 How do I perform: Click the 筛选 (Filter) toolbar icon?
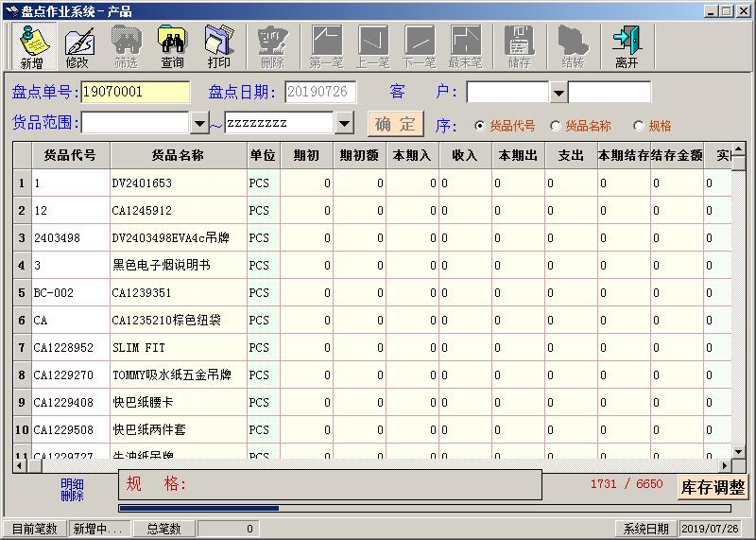tap(126, 46)
